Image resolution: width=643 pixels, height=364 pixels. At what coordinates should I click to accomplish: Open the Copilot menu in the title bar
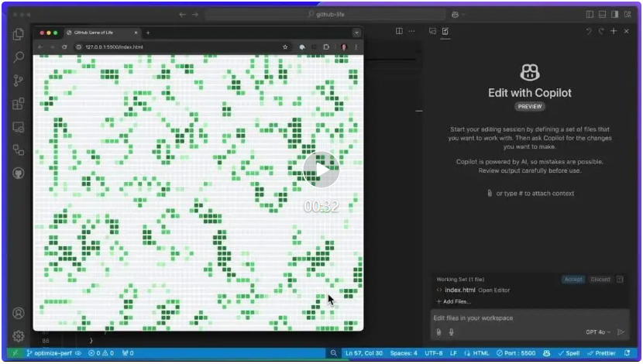[458, 15]
